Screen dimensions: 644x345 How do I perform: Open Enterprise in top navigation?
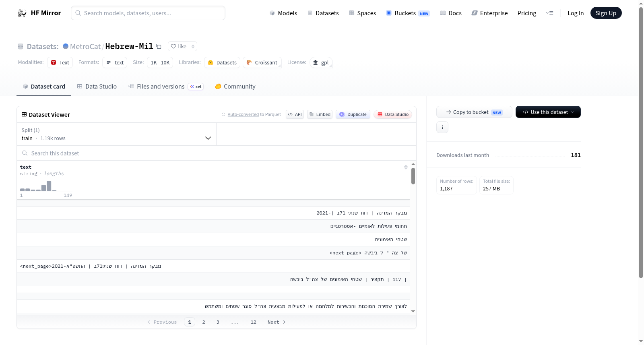489,13
